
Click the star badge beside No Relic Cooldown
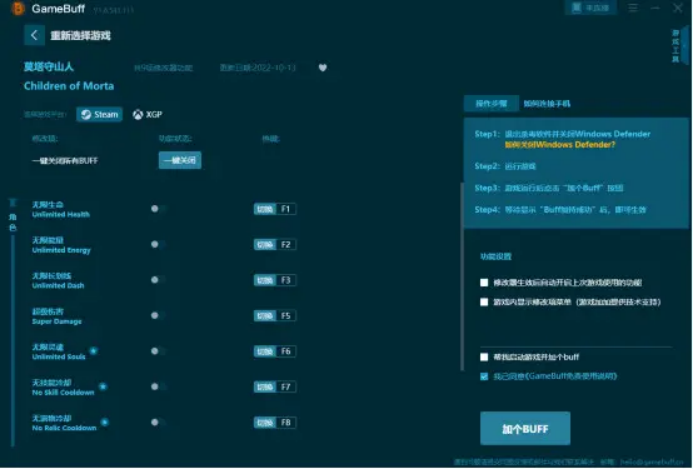[x=105, y=422]
